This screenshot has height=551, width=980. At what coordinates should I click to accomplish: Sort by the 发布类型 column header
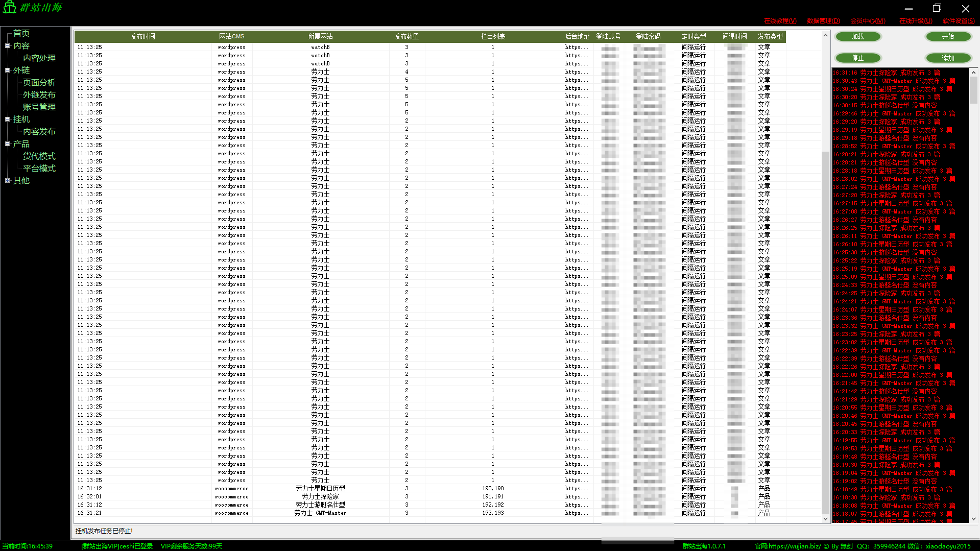click(770, 37)
